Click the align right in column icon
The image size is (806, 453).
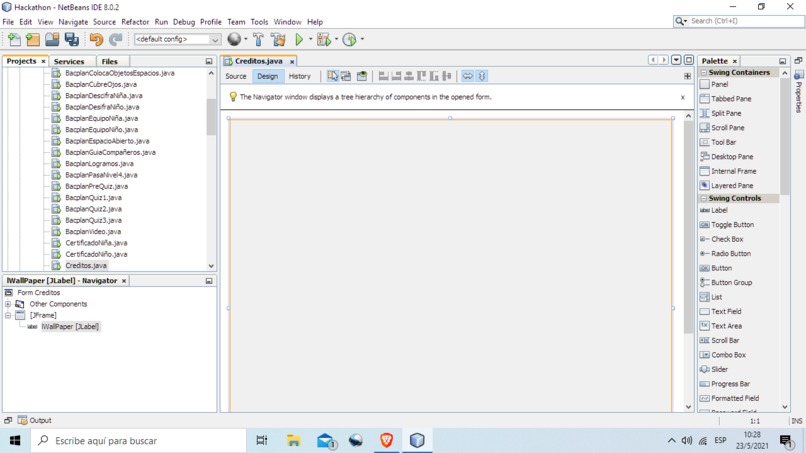(x=396, y=76)
